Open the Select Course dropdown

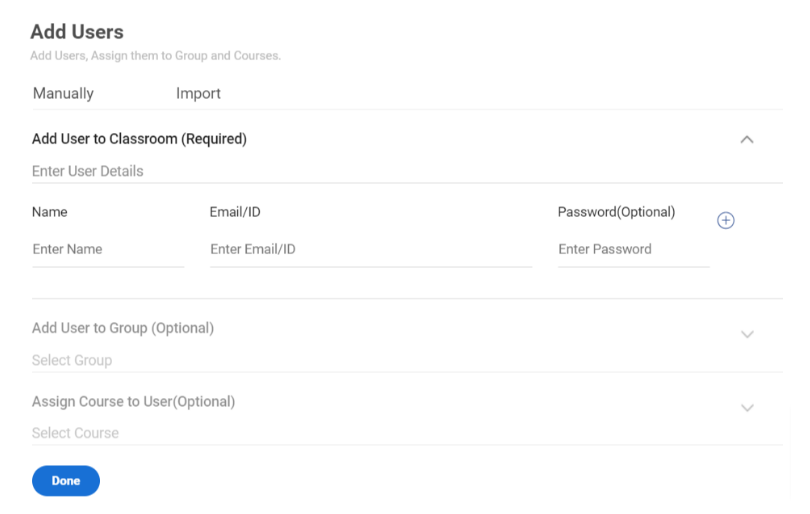coord(407,433)
